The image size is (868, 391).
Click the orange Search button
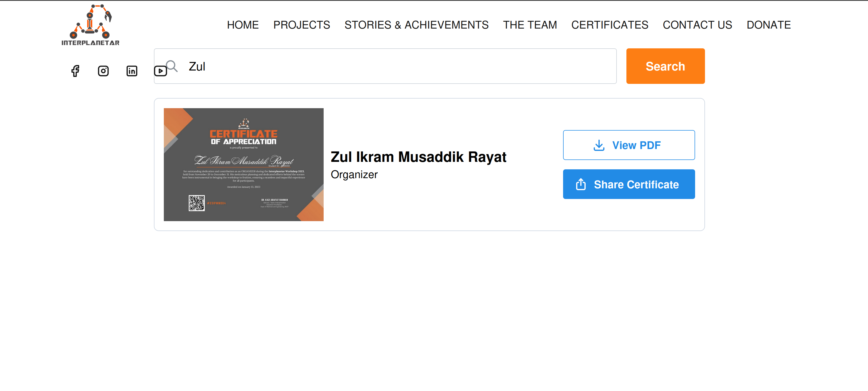pyautogui.click(x=665, y=66)
